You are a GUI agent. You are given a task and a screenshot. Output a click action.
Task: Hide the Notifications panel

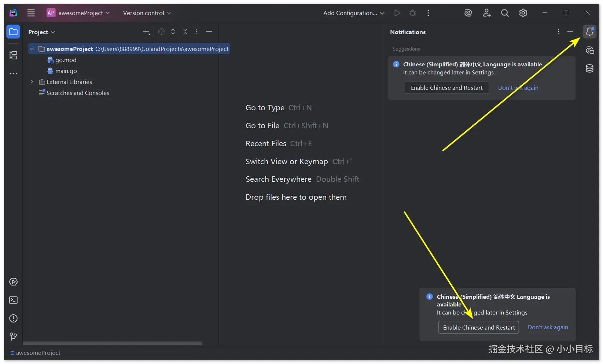pos(570,32)
